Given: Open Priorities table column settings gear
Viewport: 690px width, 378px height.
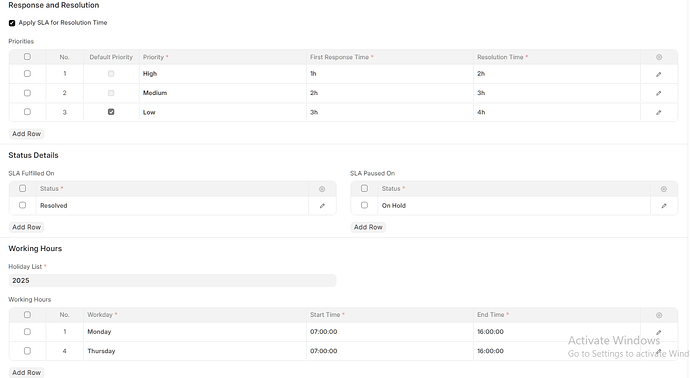Looking at the screenshot, I should tap(659, 57).
